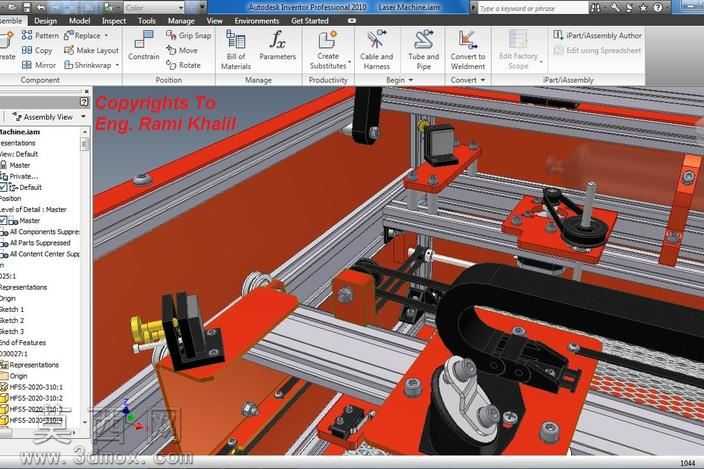Open the Replace component tool
Screen dimensions: 704x469
[83, 35]
